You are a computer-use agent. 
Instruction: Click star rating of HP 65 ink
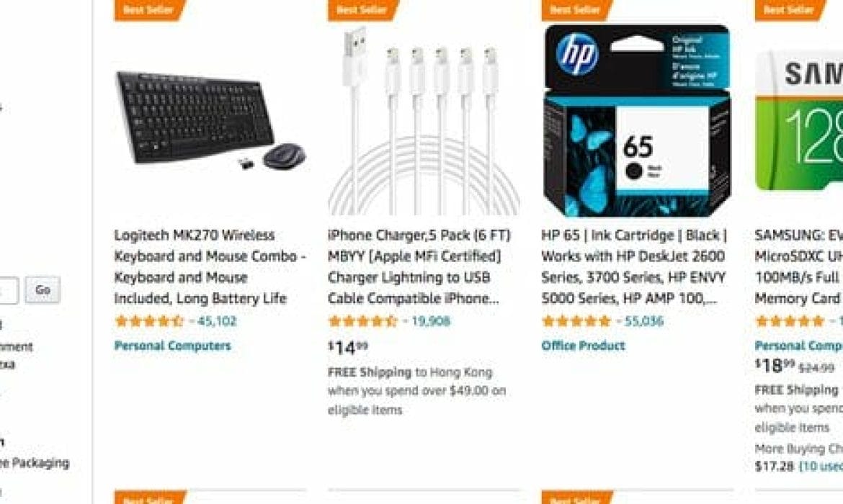[576, 321]
